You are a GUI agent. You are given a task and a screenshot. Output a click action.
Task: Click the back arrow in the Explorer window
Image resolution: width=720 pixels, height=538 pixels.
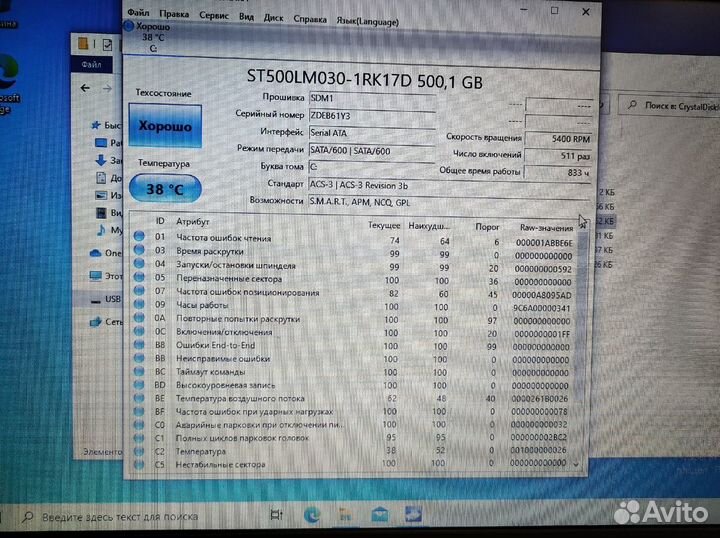85,88
